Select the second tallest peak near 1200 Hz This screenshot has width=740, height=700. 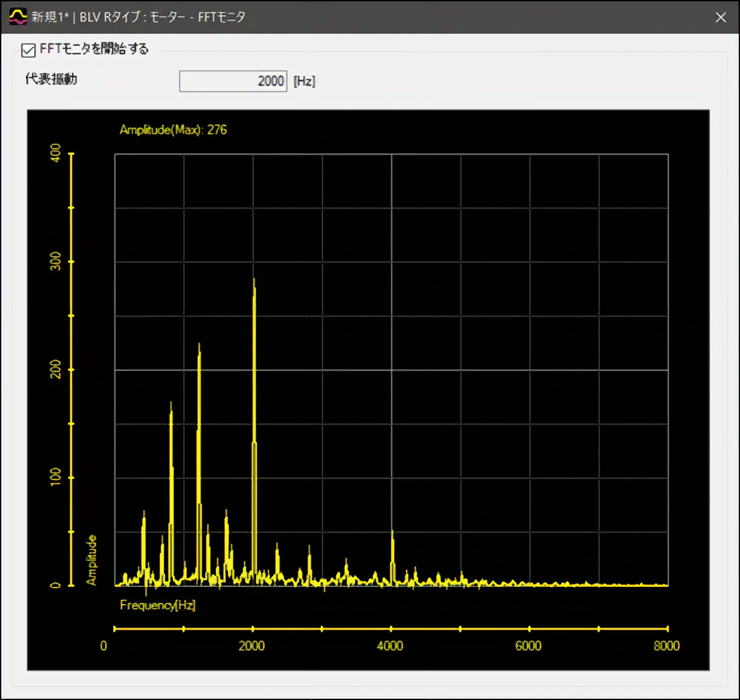[199, 426]
